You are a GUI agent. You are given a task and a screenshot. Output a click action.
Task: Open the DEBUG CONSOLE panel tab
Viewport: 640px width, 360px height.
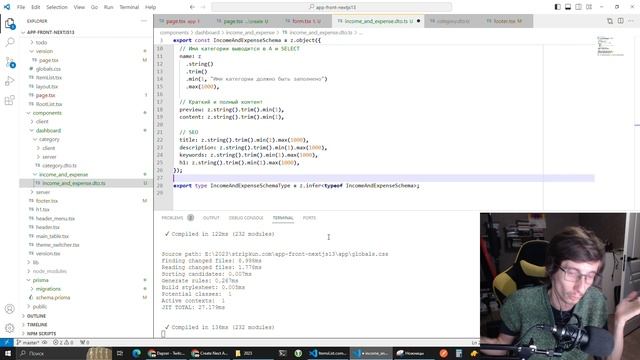pyautogui.click(x=246, y=218)
